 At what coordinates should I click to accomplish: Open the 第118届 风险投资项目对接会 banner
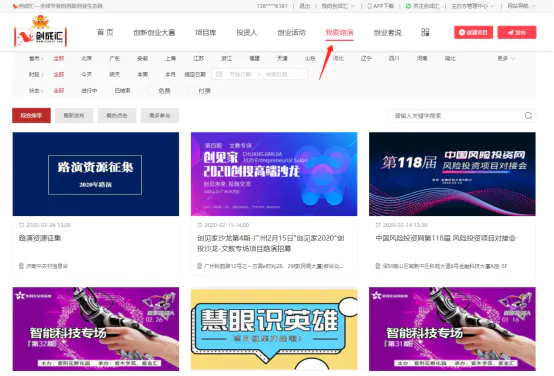click(452, 174)
